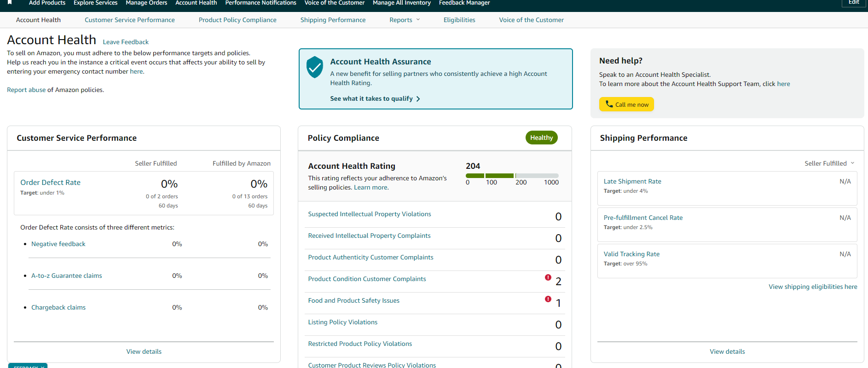The image size is (868, 368).
Task: Open the Valid Tracking Rate link
Action: [631, 254]
